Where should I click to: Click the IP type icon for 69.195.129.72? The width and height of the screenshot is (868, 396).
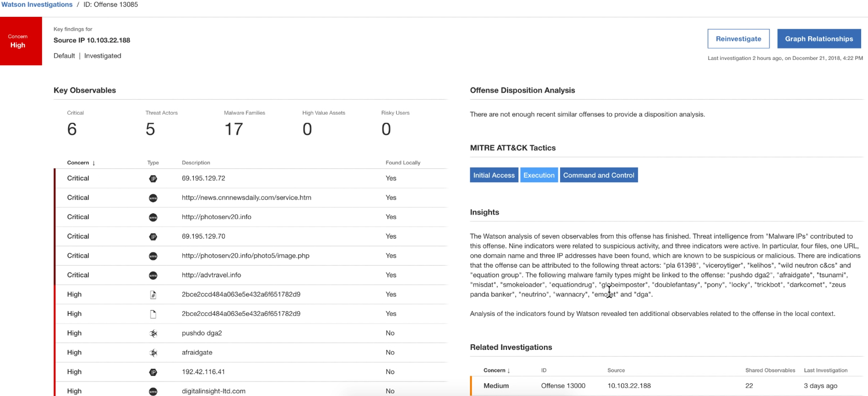click(x=153, y=179)
